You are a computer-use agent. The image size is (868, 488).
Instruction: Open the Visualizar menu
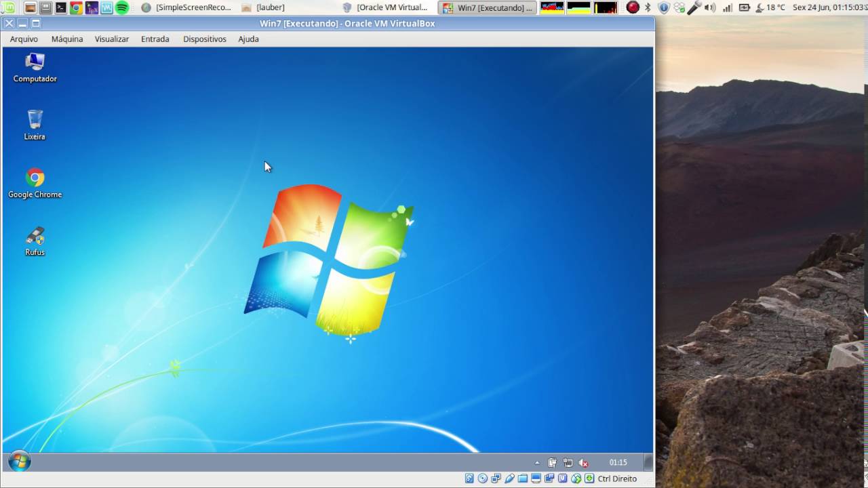click(x=112, y=39)
